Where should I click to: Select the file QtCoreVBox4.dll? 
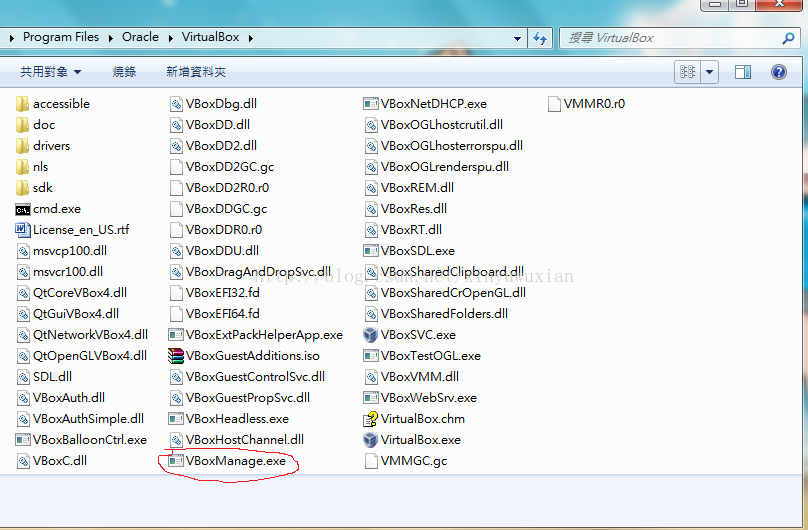click(x=72, y=293)
